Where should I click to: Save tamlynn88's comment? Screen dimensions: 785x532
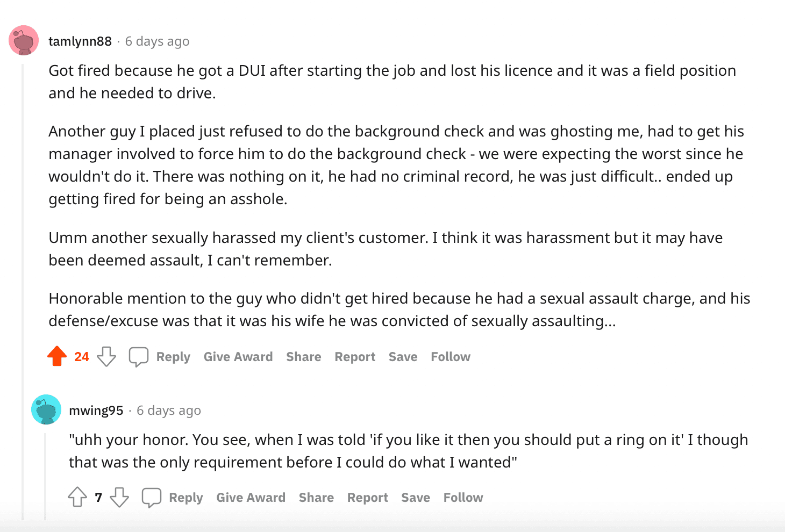(403, 357)
